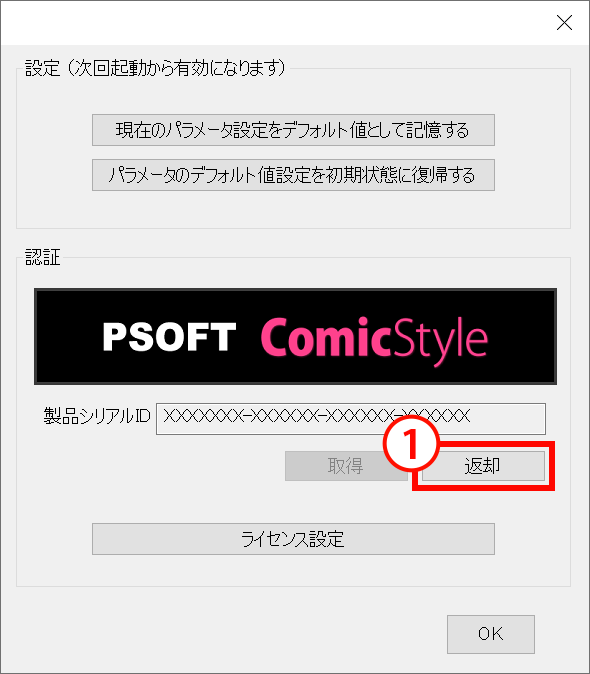
Task: Save current parameters as default values
Action: (x=293, y=130)
